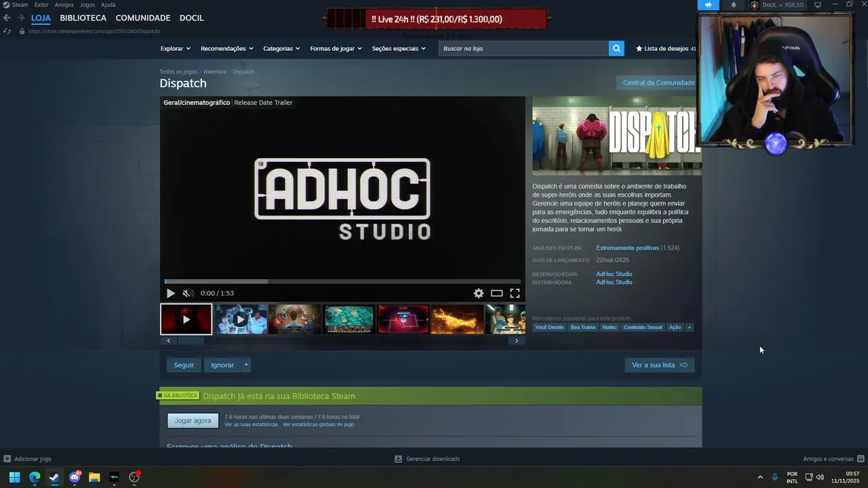Select the second video thumbnail
The image size is (868, 488).
click(x=240, y=319)
